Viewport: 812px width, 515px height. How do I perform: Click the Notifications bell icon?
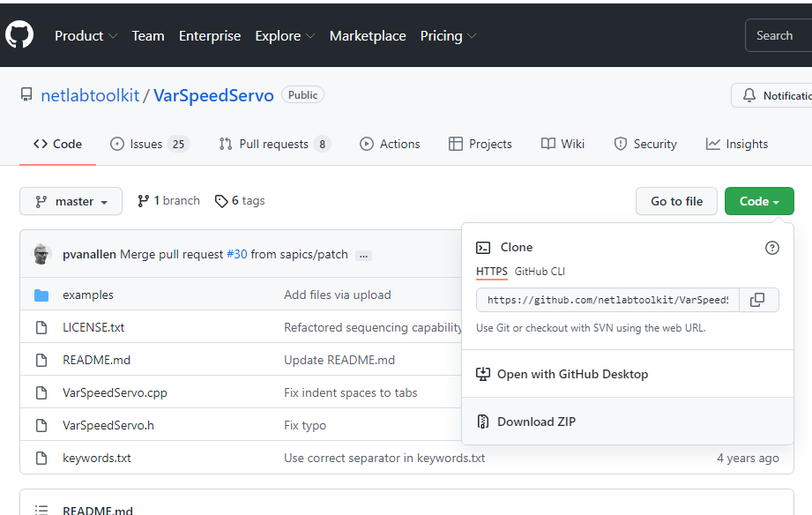(x=749, y=95)
